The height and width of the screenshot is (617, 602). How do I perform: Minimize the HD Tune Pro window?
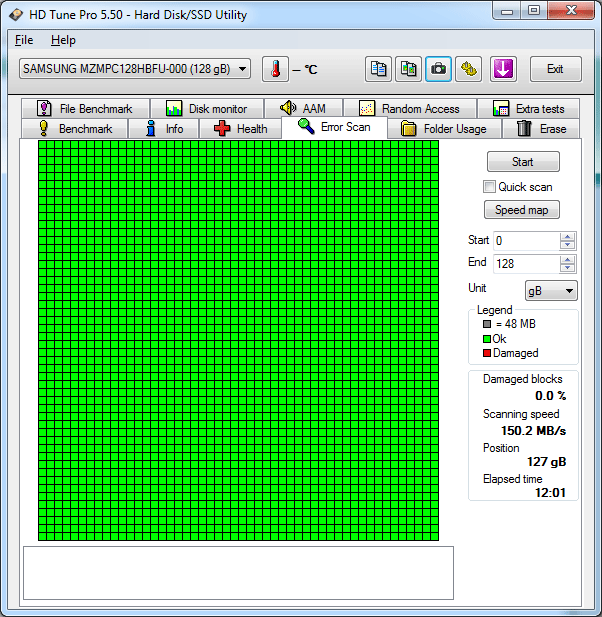pos(507,11)
